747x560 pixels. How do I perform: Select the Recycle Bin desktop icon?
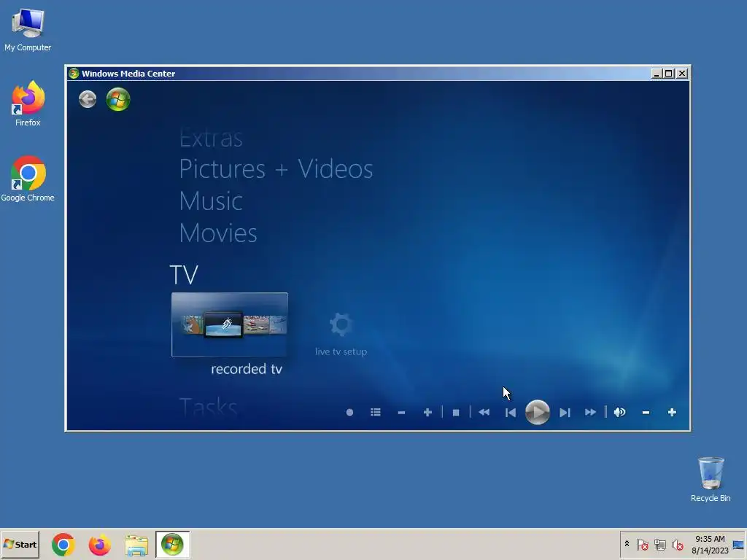click(x=711, y=479)
